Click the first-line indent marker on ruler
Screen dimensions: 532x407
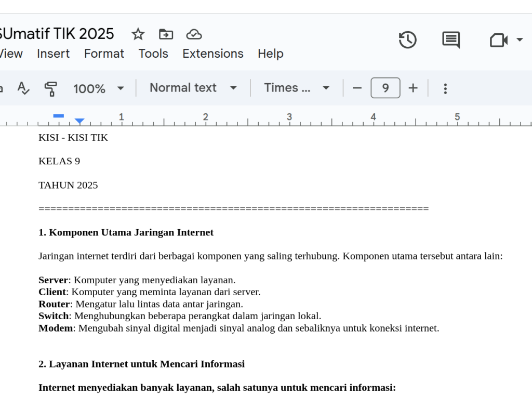point(59,116)
